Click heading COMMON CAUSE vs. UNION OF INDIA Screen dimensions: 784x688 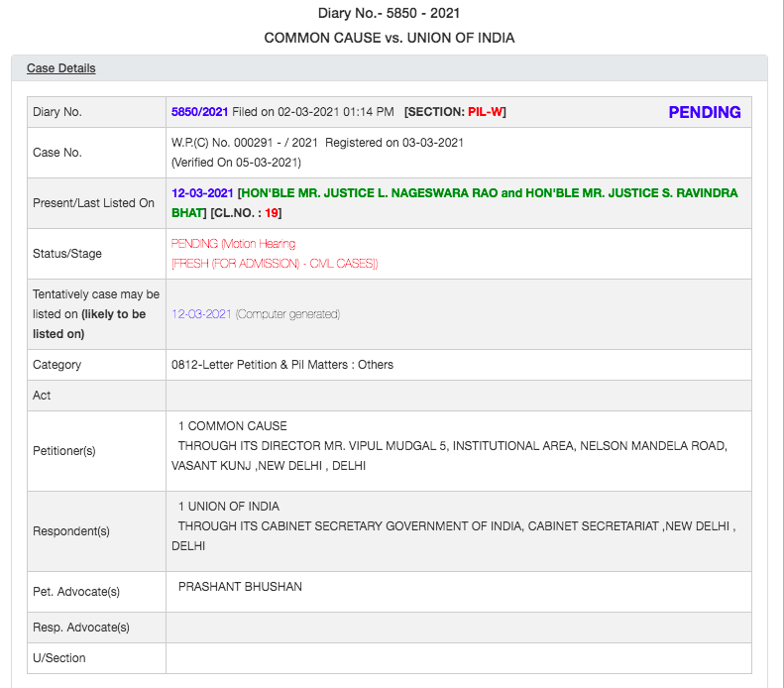coord(389,38)
